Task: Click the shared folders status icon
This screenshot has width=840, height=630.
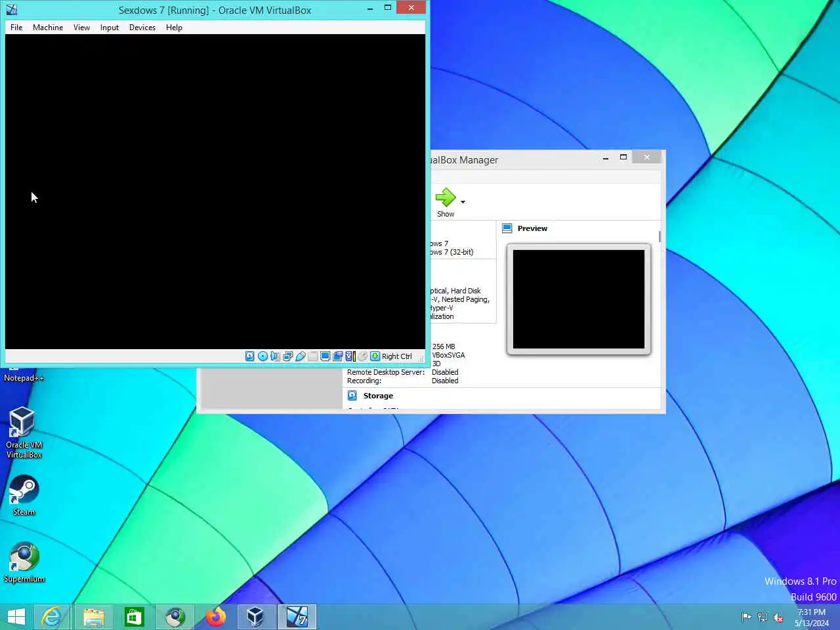Action: pos(313,356)
